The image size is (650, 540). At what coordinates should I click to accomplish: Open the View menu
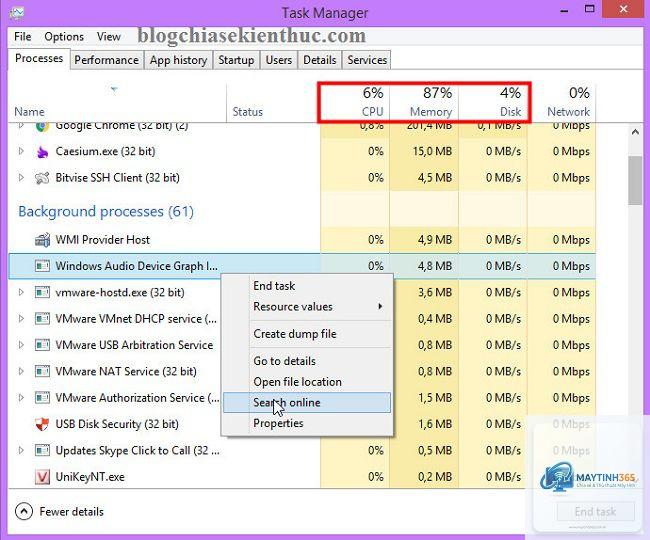[x=109, y=37]
